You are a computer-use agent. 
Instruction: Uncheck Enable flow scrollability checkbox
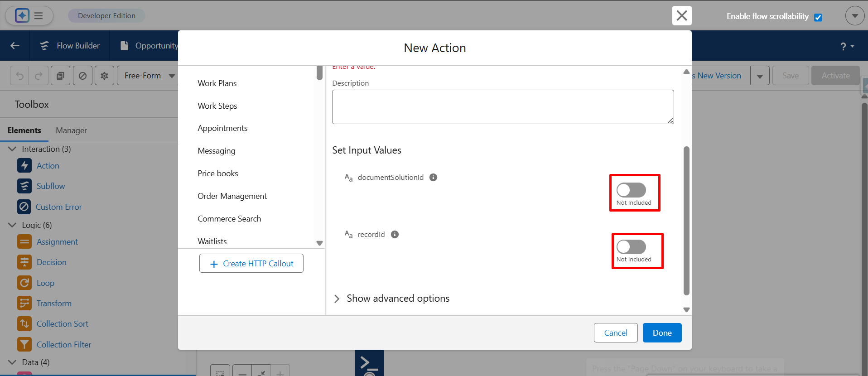point(818,17)
